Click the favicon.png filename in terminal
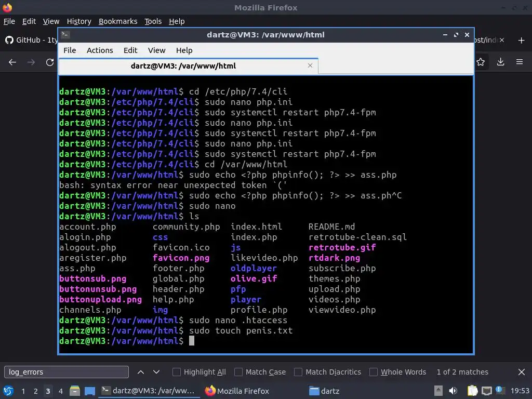This screenshot has height=399, width=532. coord(181,258)
